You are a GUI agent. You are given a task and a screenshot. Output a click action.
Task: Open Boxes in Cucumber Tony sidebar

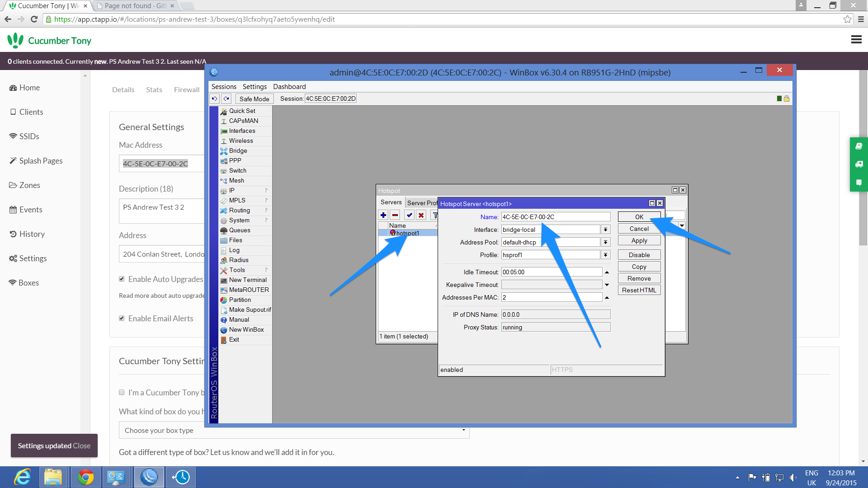[x=24, y=283]
